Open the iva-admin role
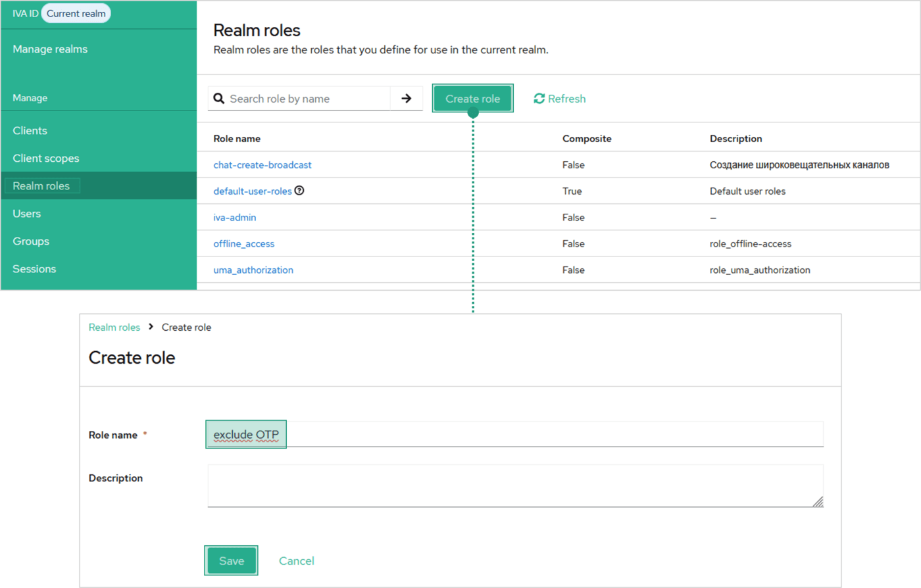Screen dimensions: 921x588 point(235,218)
